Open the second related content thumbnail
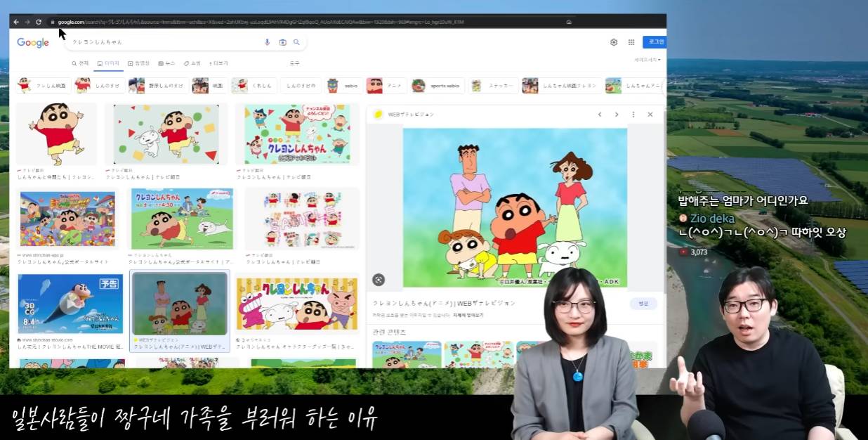868x440 pixels. click(479, 354)
